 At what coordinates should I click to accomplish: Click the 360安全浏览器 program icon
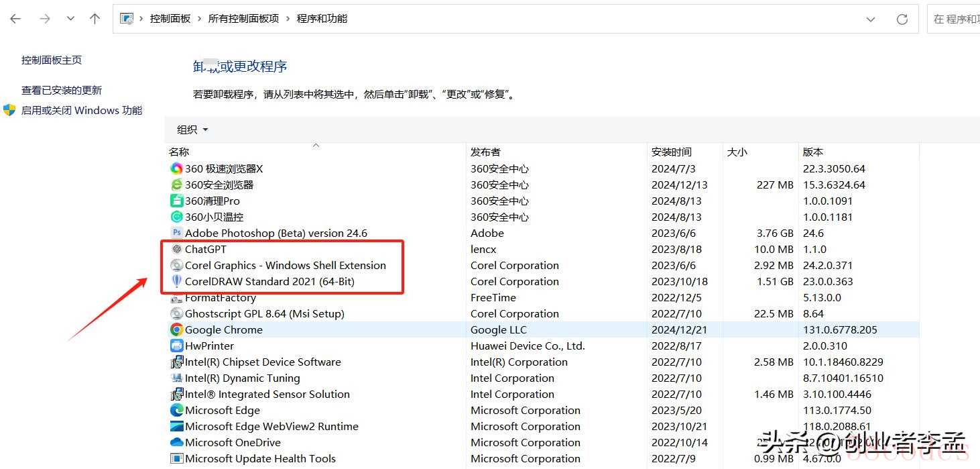176,185
